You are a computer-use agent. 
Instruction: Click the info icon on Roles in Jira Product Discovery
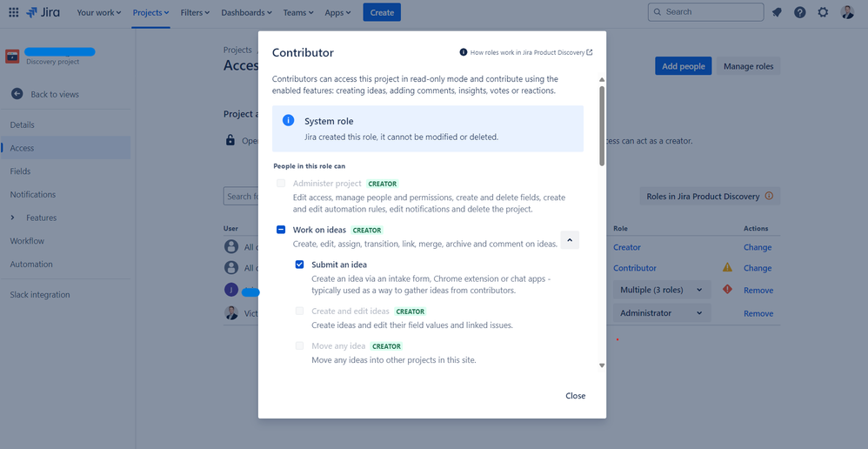tap(768, 196)
